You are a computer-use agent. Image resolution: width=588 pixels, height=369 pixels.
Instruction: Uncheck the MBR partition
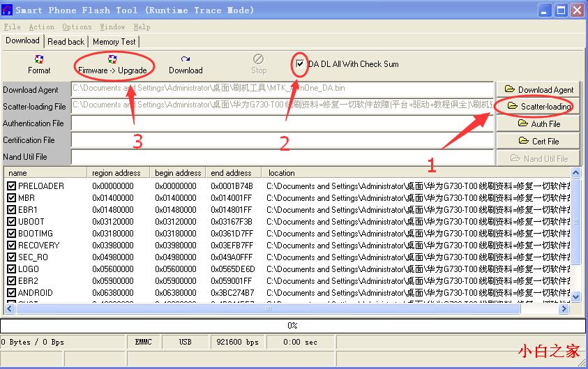tap(12, 198)
